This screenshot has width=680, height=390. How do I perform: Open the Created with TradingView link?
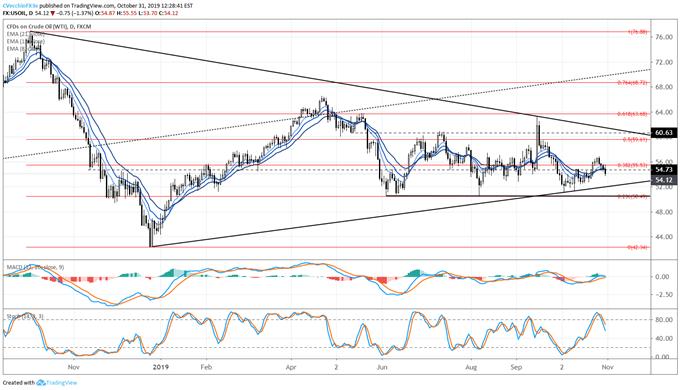[x=40, y=383]
